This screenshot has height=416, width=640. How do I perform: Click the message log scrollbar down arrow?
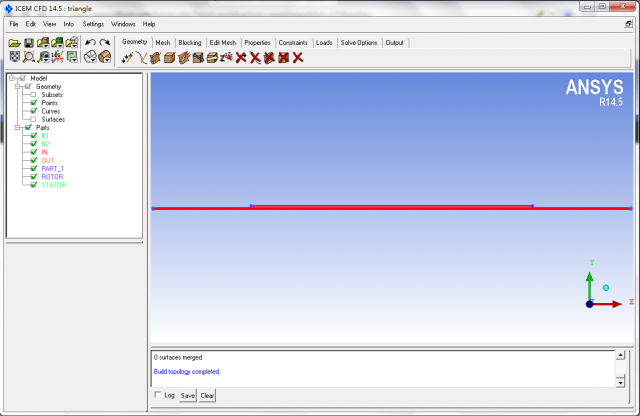[621, 381]
